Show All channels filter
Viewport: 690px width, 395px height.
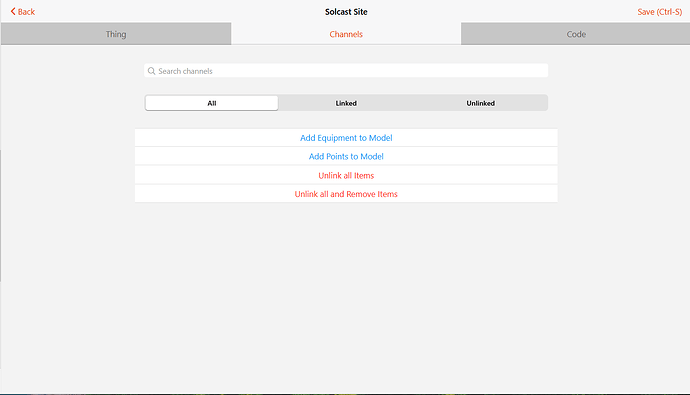coord(212,103)
